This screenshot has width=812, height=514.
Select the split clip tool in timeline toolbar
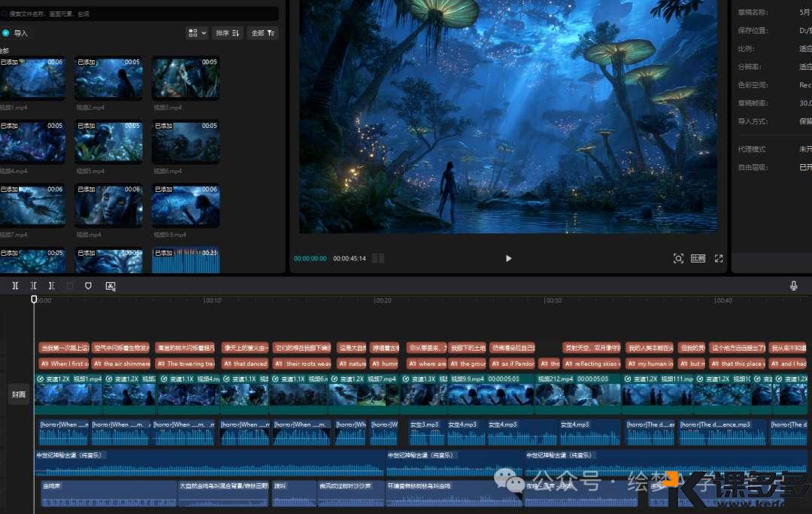[x=16, y=285]
